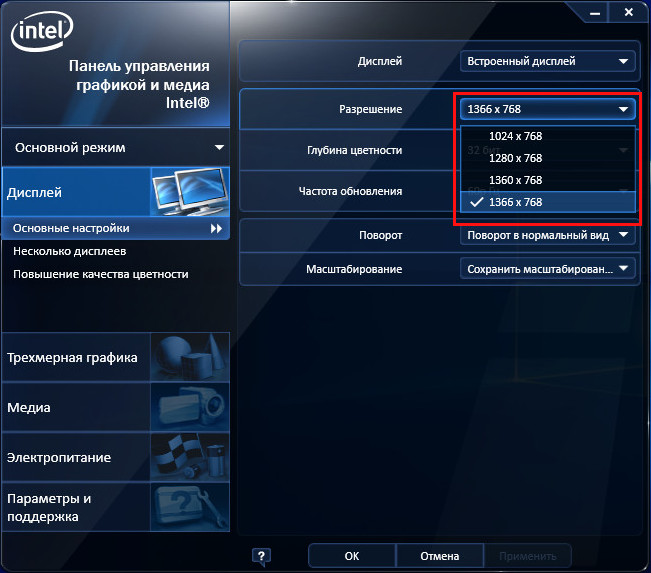Screen dimensions: 651x573
Task: Open the Электропитание section
Action: pos(115,457)
